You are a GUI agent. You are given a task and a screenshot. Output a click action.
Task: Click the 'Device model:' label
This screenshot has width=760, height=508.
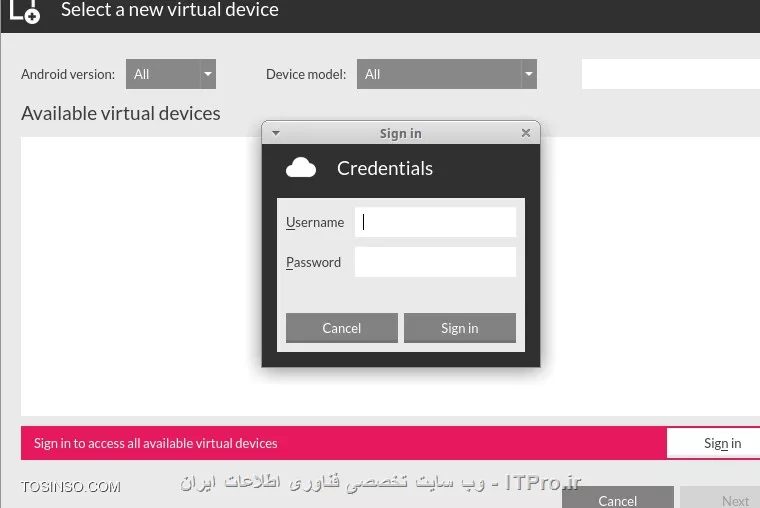pyautogui.click(x=306, y=74)
